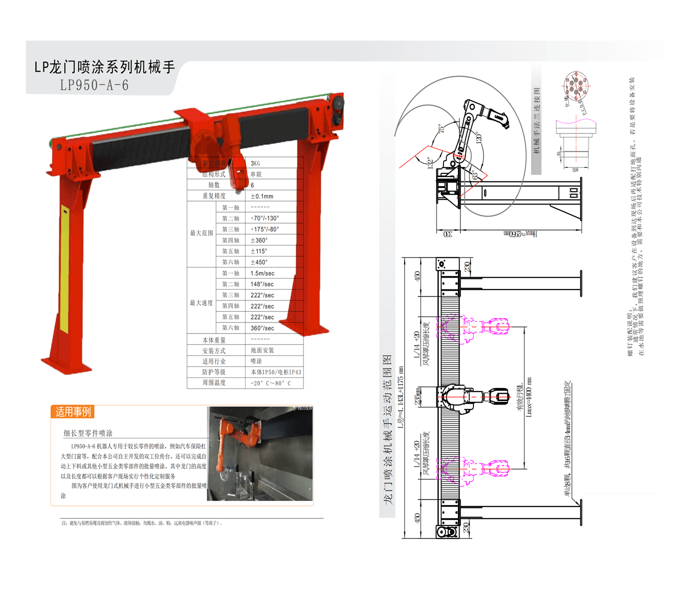Click the value "本体IP50/电柜IP43"
The image size is (700, 600).
(x=276, y=372)
